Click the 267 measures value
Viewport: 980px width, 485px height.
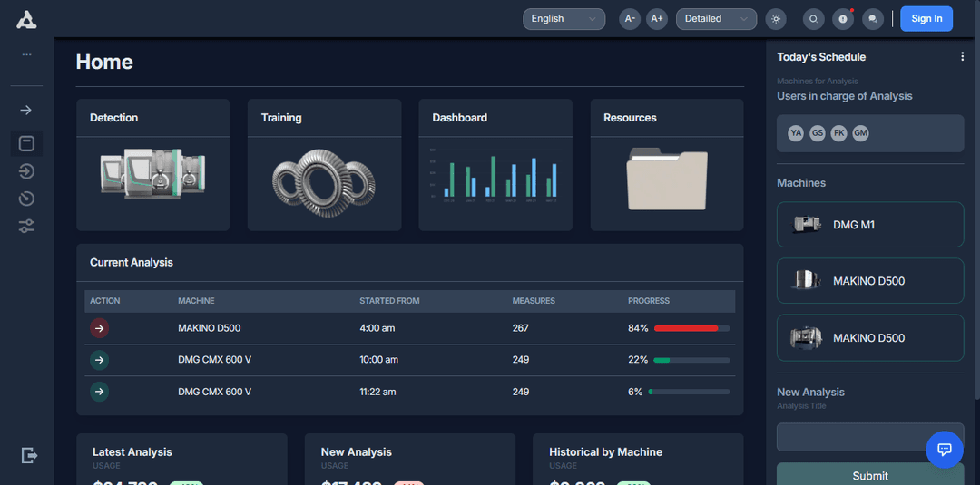[521, 328]
